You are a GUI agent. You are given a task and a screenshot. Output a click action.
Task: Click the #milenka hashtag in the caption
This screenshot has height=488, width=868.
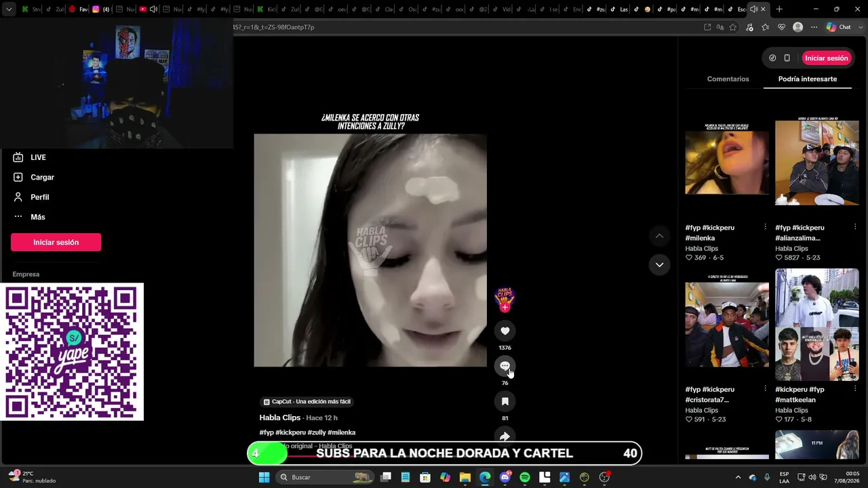pyautogui.click(x=342, y=432)
